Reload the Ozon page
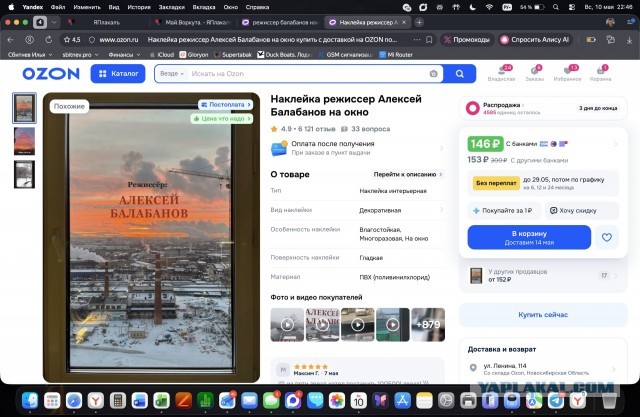The image size is (640, 417). (49, 40)
